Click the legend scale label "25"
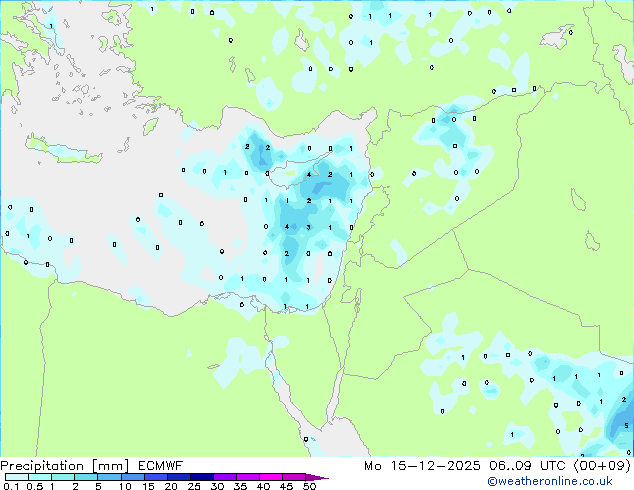Screen dimensions: 634x490 coord(194,486)
